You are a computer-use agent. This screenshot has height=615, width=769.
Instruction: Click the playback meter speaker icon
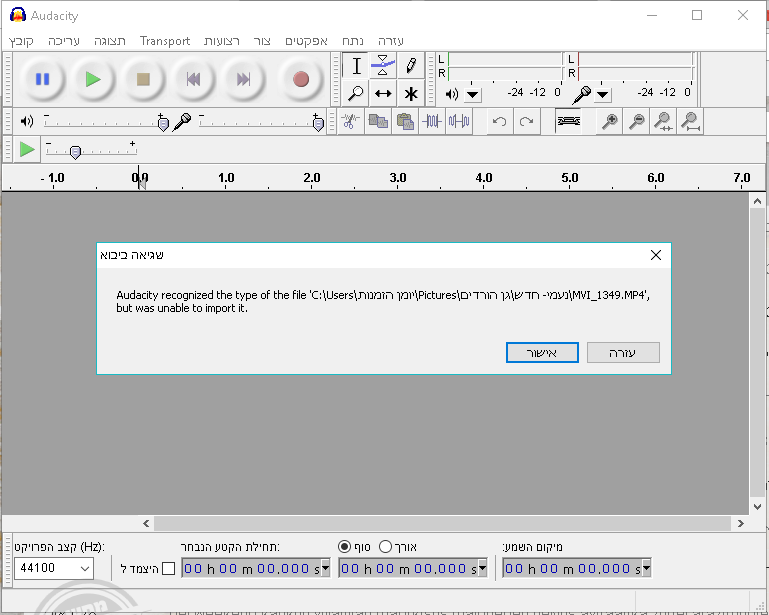[x=452, y=94]
